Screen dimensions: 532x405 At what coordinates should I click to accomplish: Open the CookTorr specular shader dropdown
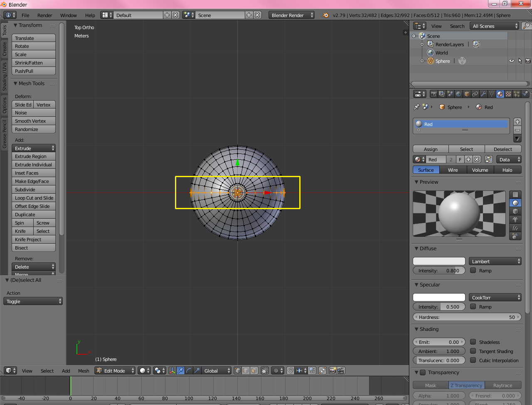coord(495,297)
